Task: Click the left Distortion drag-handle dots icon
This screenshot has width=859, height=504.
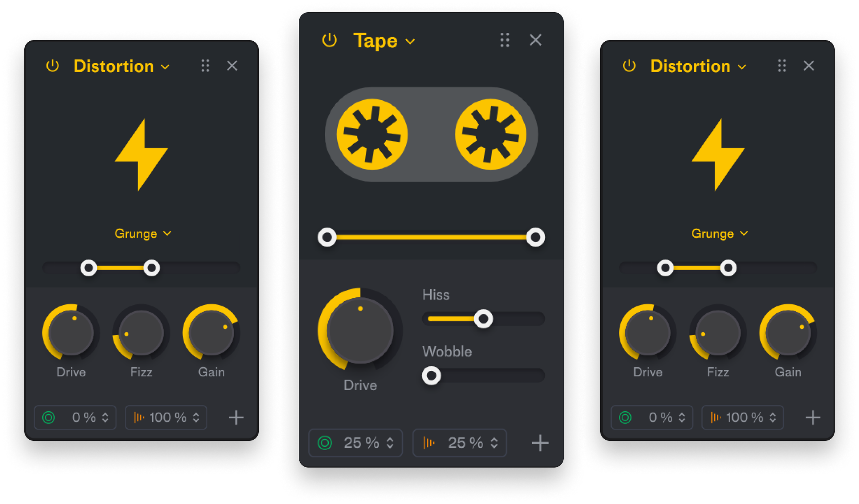Action: (205, 66)
